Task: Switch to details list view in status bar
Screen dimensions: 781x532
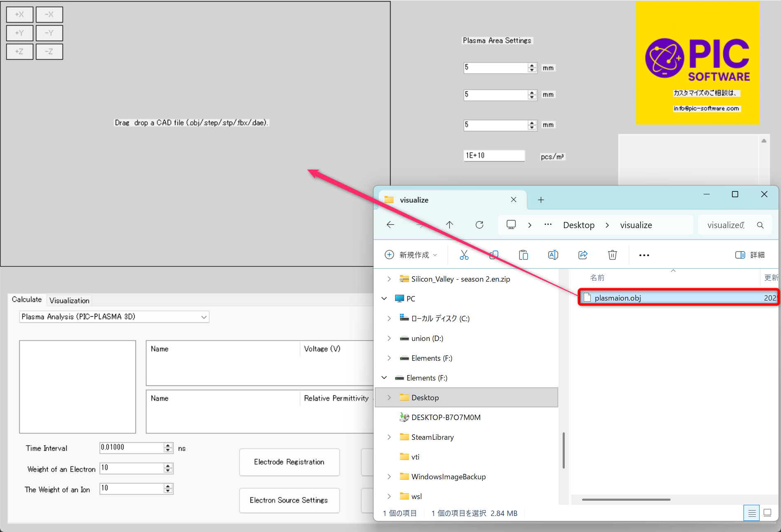Action: [752, 513]
